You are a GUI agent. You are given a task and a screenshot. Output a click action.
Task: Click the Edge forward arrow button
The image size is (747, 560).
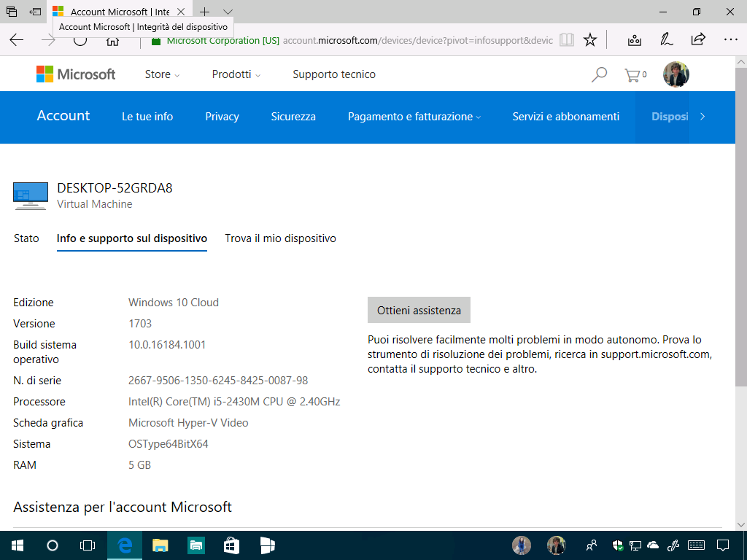pos(48,40)
